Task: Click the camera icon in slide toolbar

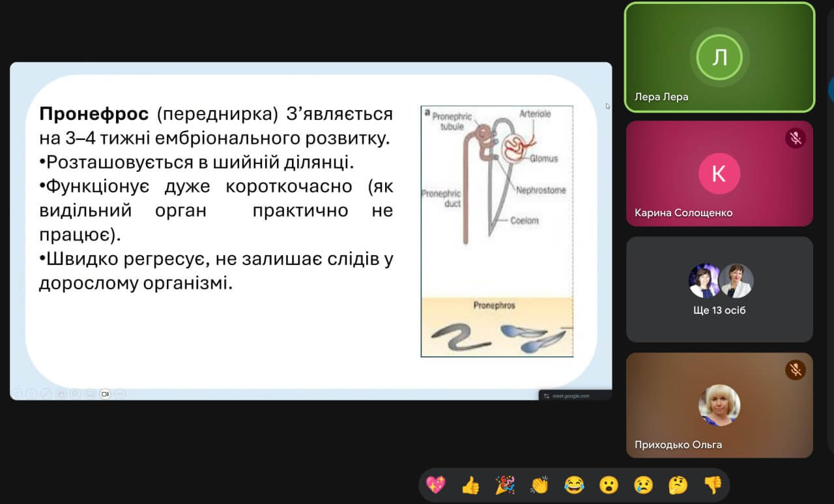Action: click(x=105, y=394)
